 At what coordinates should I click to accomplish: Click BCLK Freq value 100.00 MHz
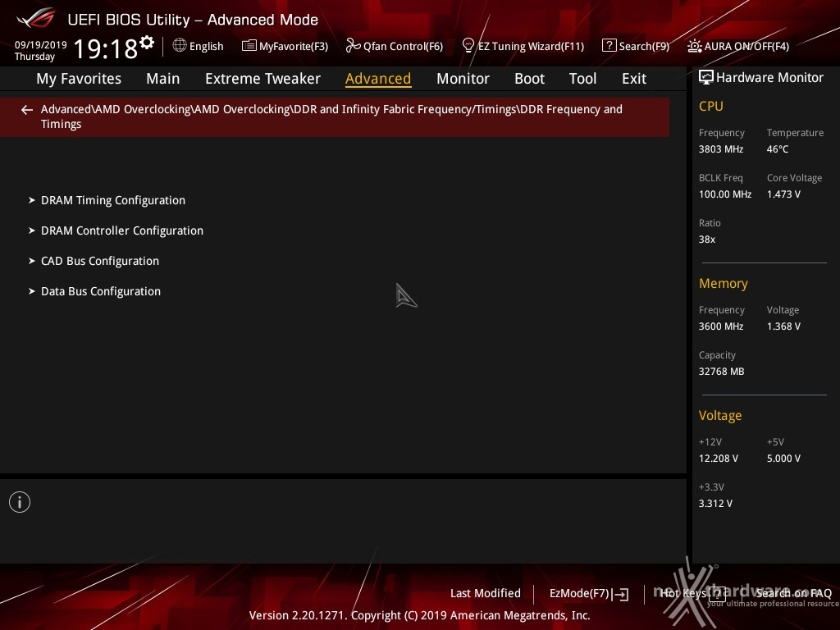pos(725,194)
